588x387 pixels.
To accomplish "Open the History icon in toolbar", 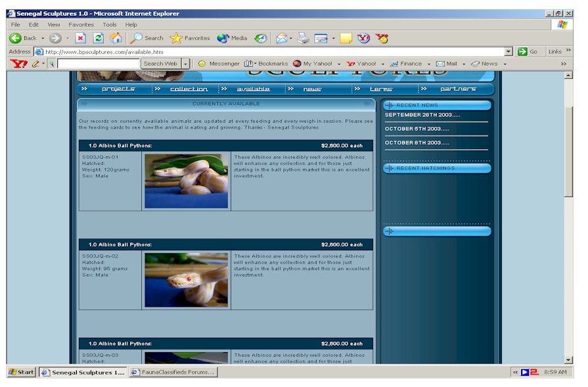I will 260,38.
